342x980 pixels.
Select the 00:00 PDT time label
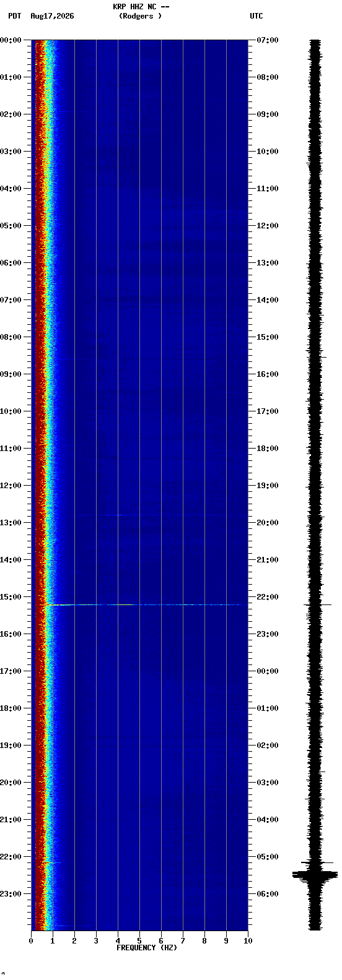point(11,40)
